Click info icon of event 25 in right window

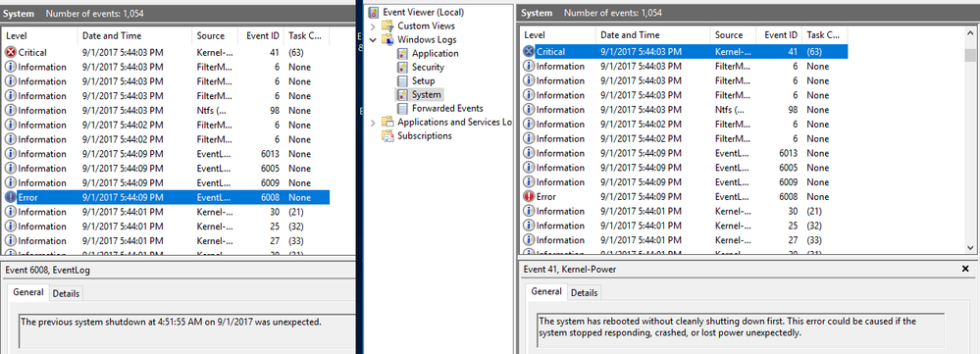tap(529, 226)
